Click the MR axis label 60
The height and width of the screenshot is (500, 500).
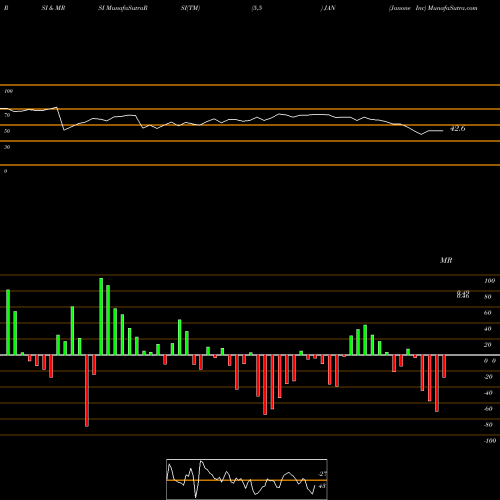click(x=488, y=313)
